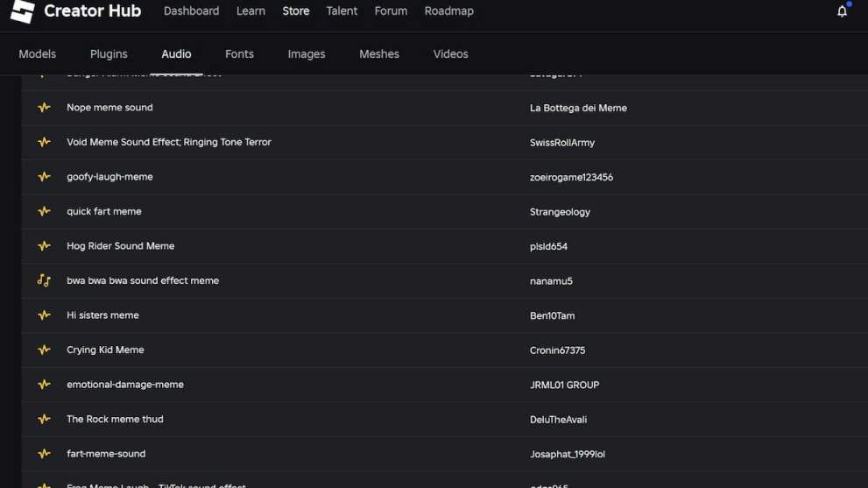Switch to the Models tab

pyautogui.click(x=38, y=53)
